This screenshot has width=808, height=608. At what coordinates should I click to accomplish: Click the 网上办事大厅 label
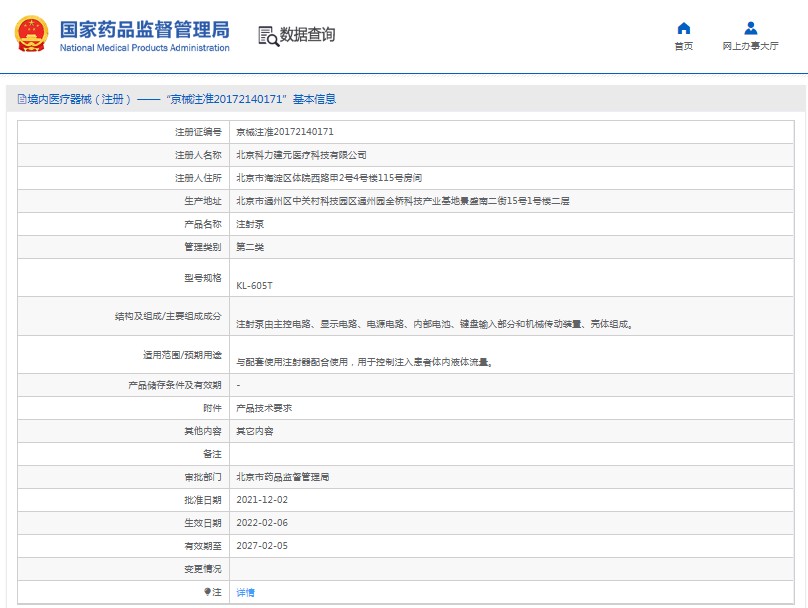[x=750, y=46]
